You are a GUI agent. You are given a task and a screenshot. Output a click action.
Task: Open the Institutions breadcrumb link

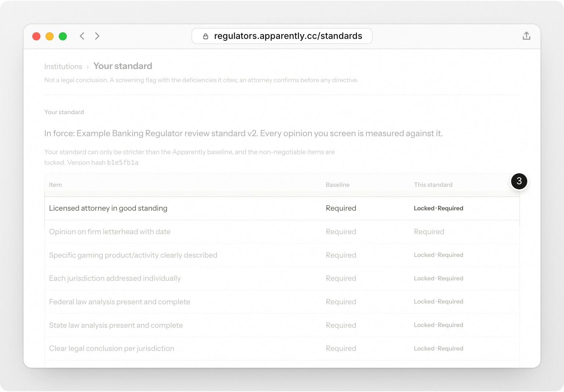[x=63, y=66]
